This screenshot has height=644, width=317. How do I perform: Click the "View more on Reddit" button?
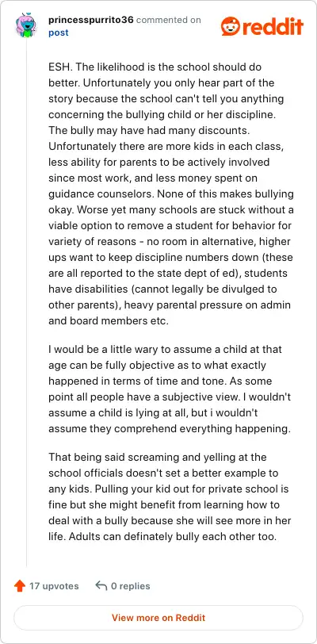point(158,617)
